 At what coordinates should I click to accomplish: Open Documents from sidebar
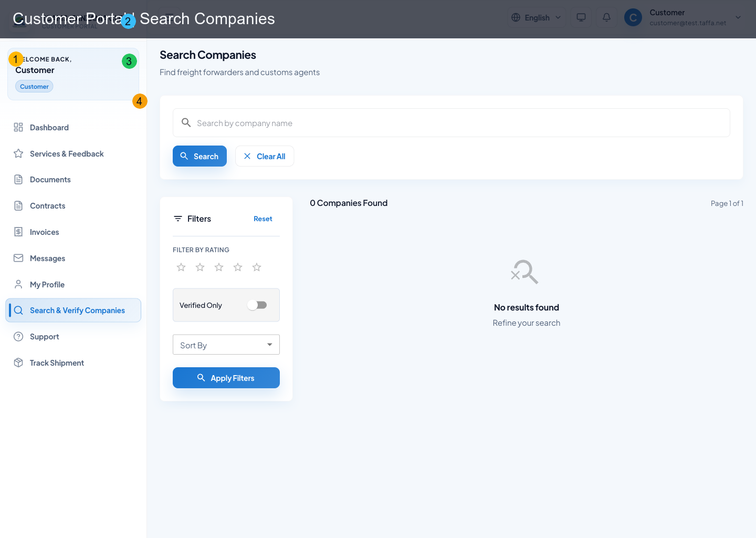click(73, 180)
